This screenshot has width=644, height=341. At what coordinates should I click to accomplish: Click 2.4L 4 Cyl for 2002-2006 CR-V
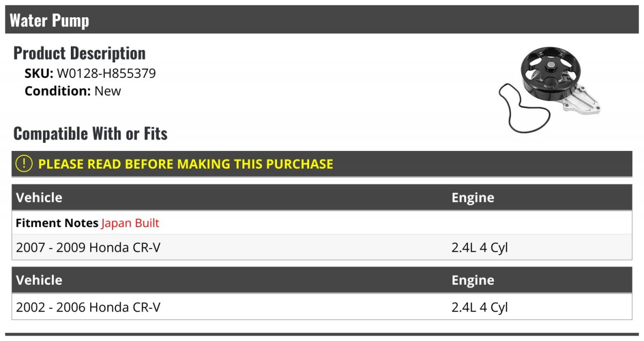coord(480,307)
